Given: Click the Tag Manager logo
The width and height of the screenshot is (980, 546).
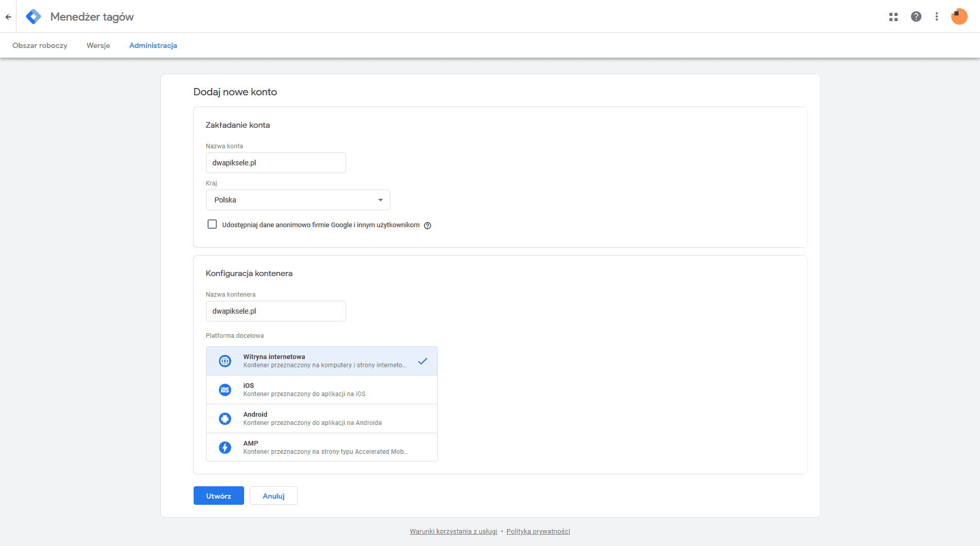Looking at the screenshot, I should (x=33, y=17).
